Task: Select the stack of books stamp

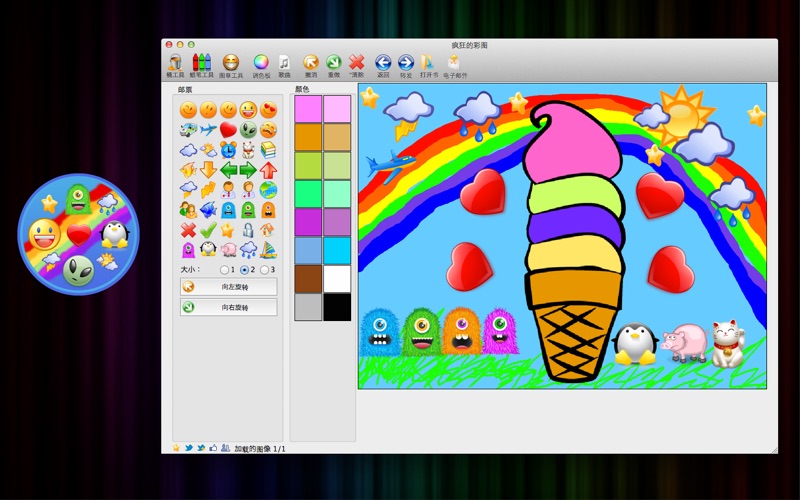Action: click(268, 150)
